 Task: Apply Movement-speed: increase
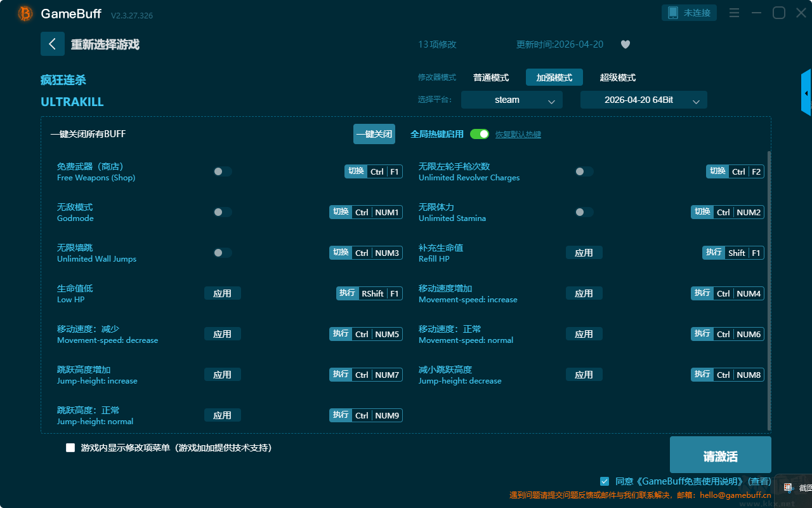pos(584,293)
